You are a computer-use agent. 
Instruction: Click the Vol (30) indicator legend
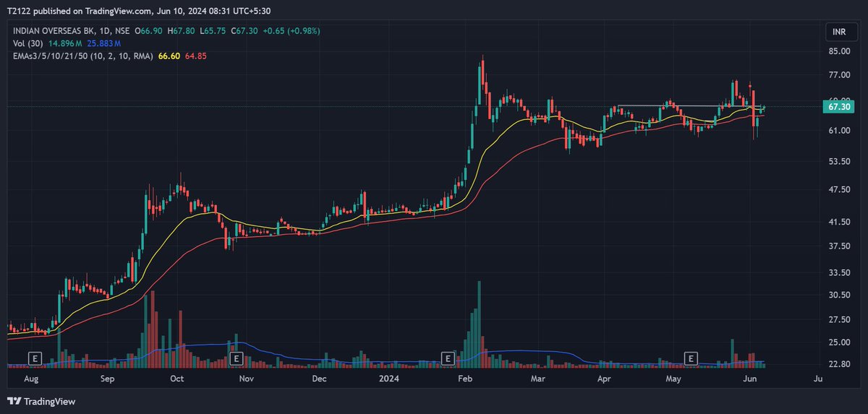(x=27, y=44)
